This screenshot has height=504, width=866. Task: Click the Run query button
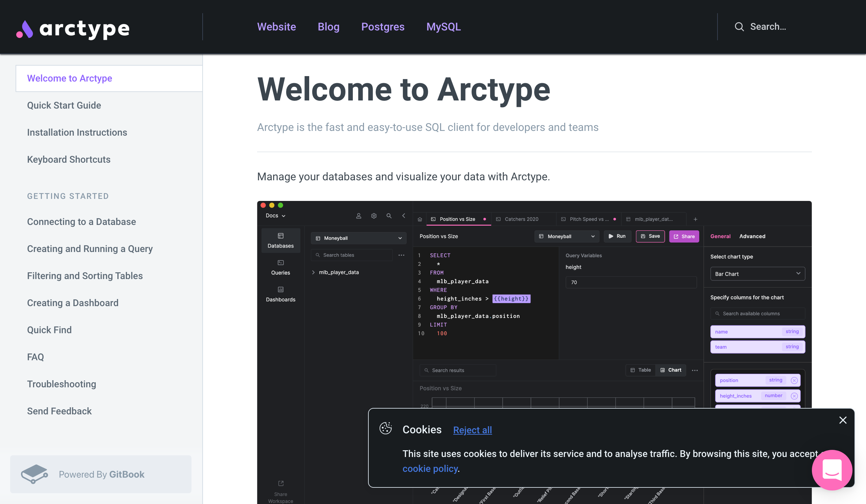617,236
